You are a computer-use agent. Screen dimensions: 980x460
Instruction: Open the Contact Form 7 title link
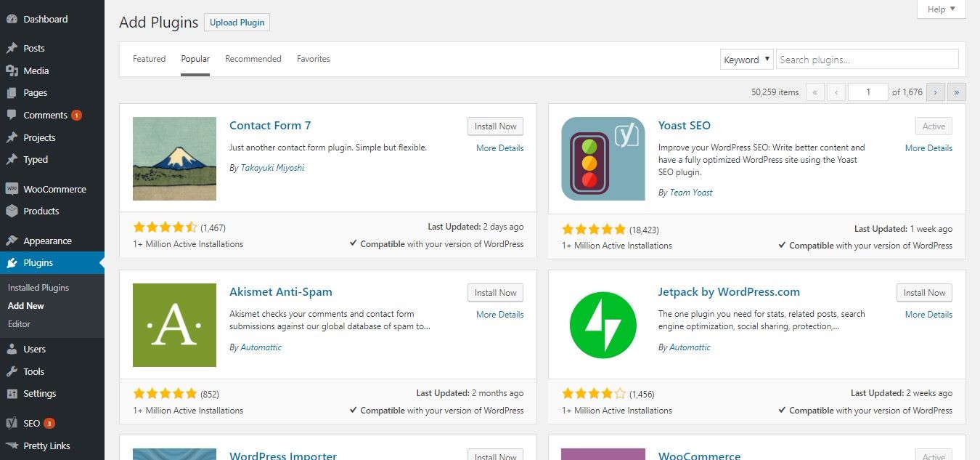(x=270, y=125)
